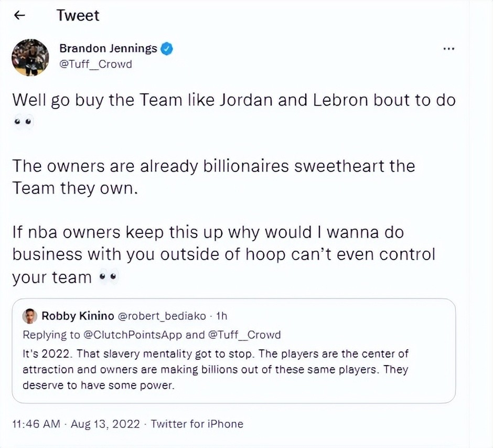Open Brandon Jennings profile picture
Screen dimensions: 493x448
pos(30,58)
